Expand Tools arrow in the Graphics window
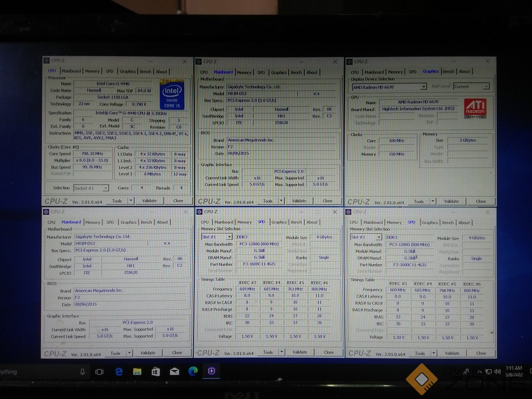 (x=433, y=201)
